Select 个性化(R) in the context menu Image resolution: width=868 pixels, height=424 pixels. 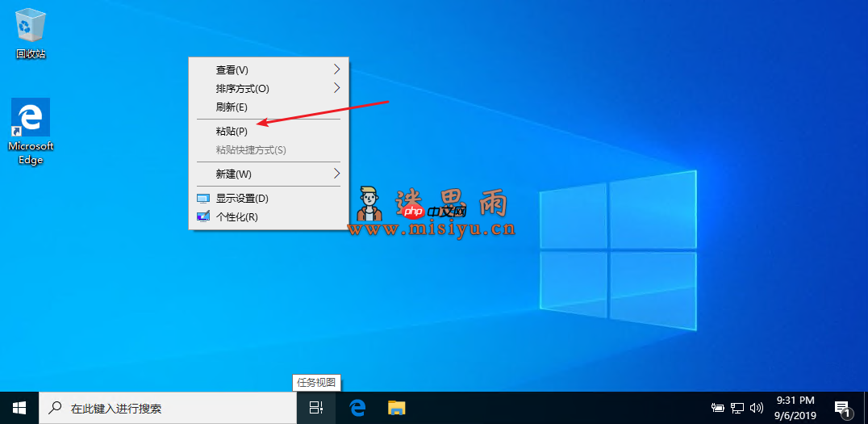point(269,216)
